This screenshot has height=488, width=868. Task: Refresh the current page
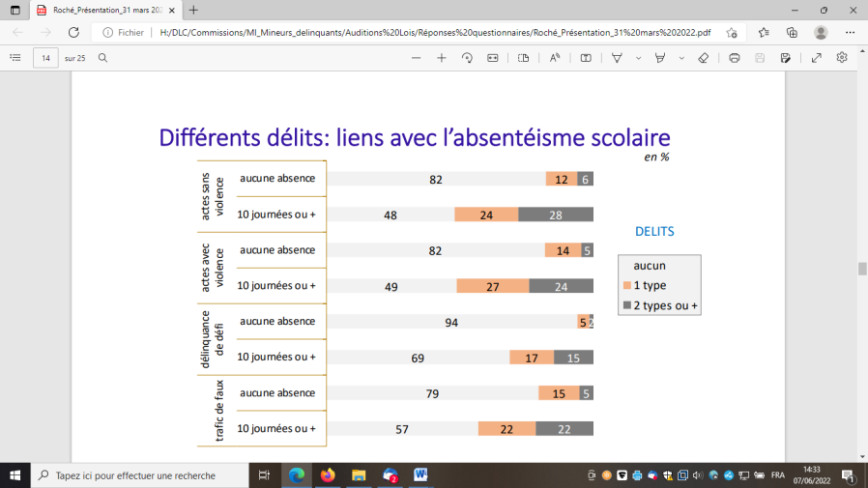pos(73,32)
